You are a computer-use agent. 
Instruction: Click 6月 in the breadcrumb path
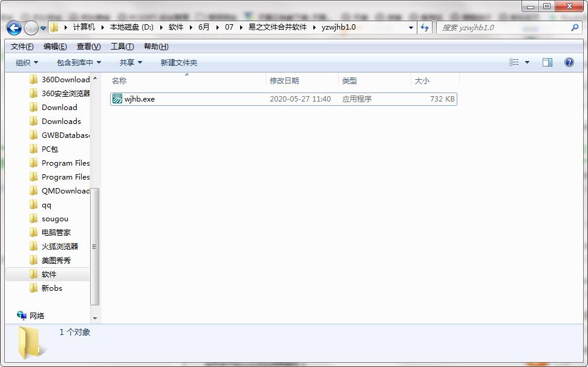click(x=204, y=27)
